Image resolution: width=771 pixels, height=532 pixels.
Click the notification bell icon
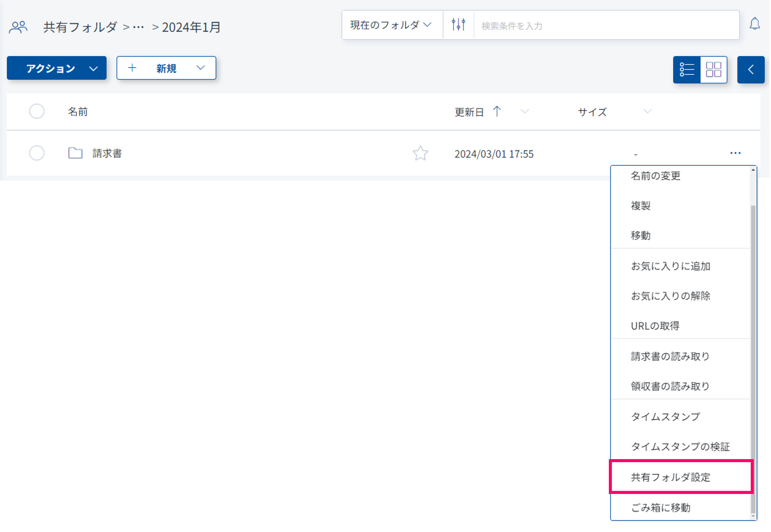tap(755, 24)
